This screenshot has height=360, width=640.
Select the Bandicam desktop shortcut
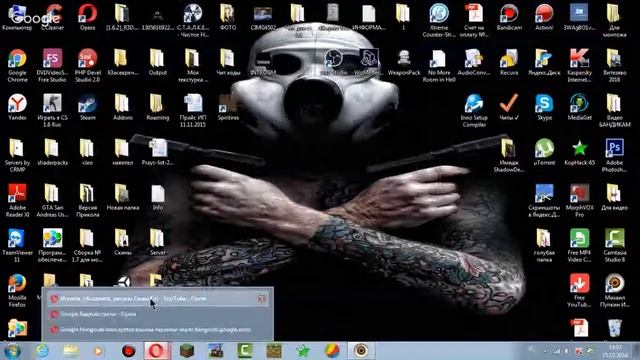[509, 17]
